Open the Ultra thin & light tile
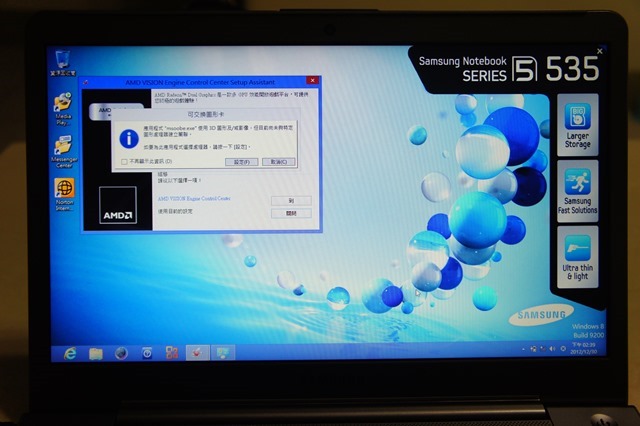The width and height of the screenshot is (640, 426). coord(578,257)
